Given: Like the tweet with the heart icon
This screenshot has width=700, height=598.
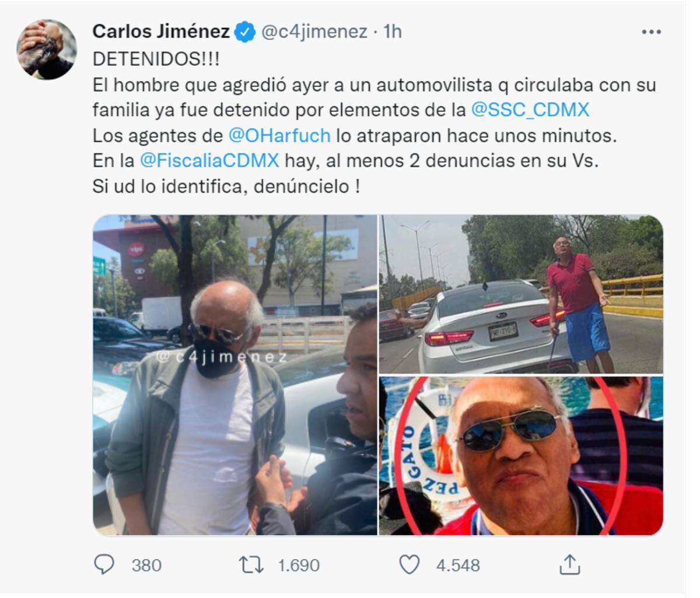Looking at the screenshot, I should (x=409, y=565).
